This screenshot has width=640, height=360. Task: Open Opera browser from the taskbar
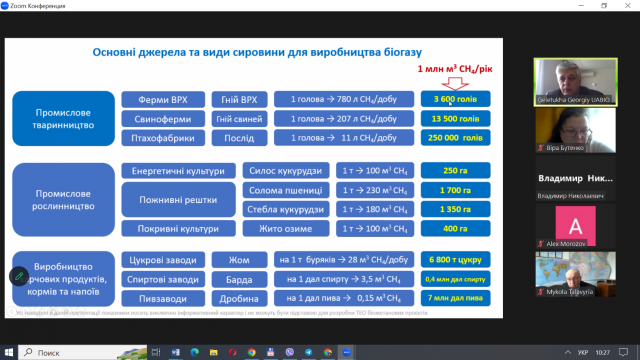[233, 352]
